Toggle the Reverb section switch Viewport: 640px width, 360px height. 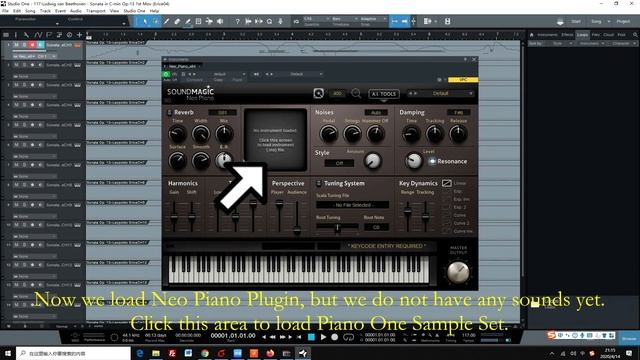(169, 112)
